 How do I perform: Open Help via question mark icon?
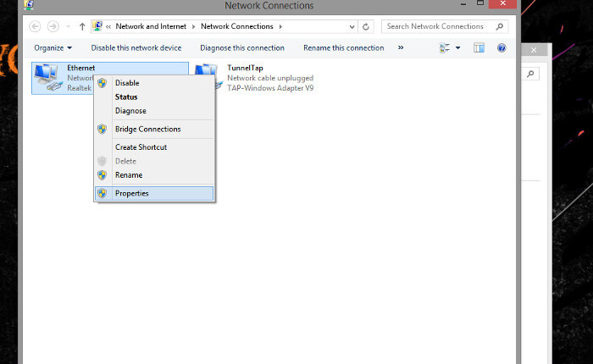(x=502, y=48)
